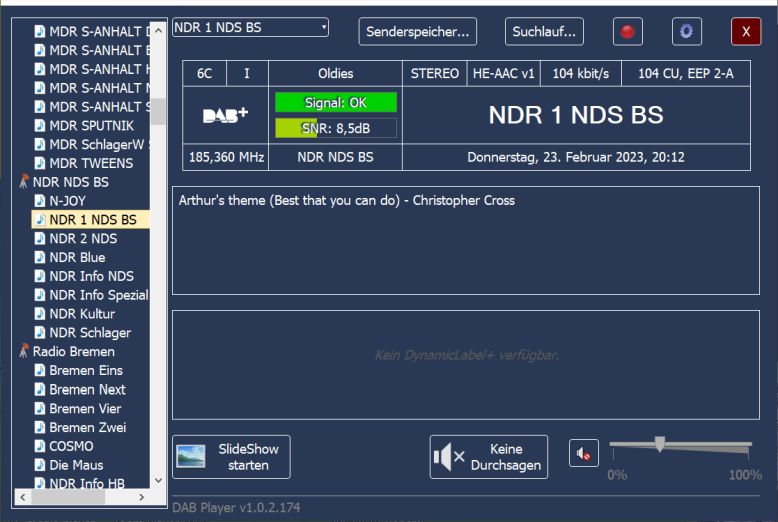Click the DAB Player v1.0.2.174 version text
Screen dimensions: 778x522
coord(236,508)
